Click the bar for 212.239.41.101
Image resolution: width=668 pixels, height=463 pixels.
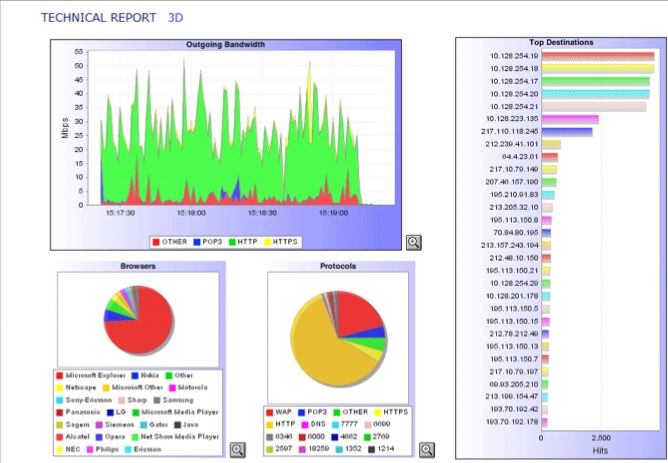551,145
